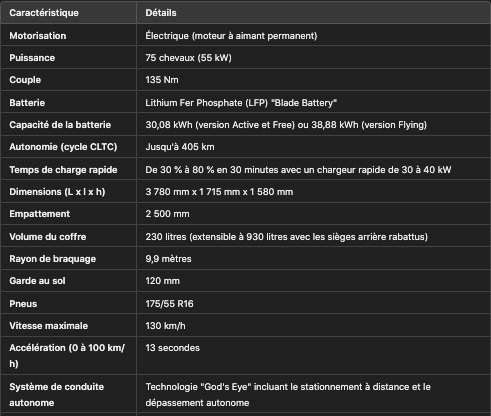Select the Empattement row label
The height and width of the screenshot is (416, 491).
(x=40, y=214)
